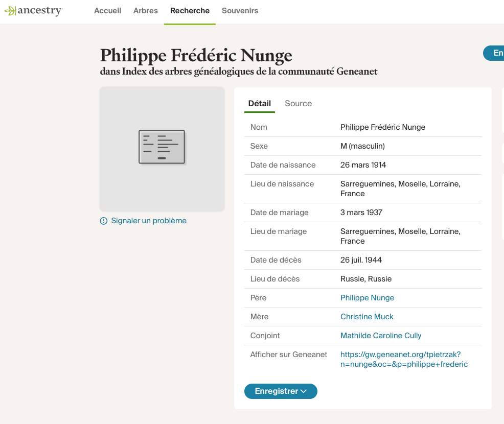This screenshot has width=504, height=424.
Task: Click the ancestry wordmark text
Action: pos(40,11)
